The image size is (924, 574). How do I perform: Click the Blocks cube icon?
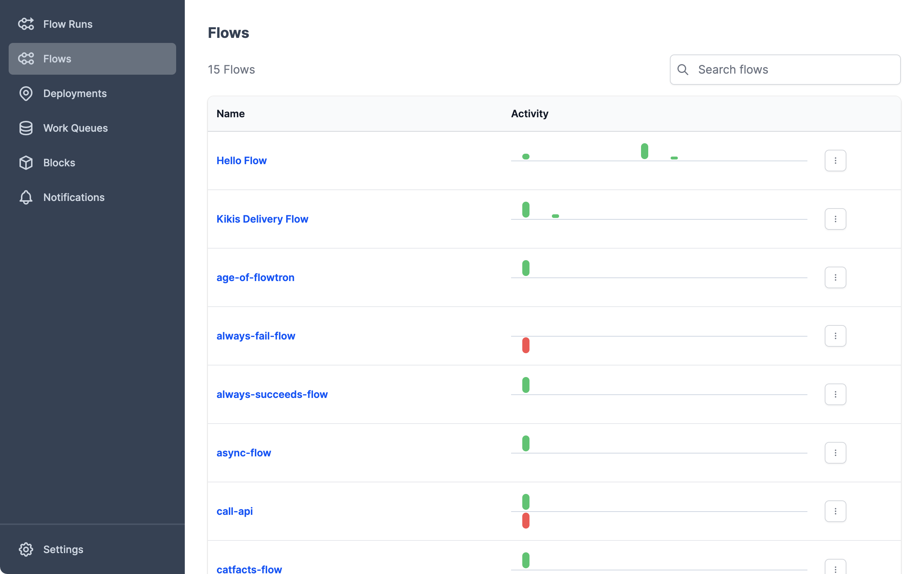pos(26,162)
